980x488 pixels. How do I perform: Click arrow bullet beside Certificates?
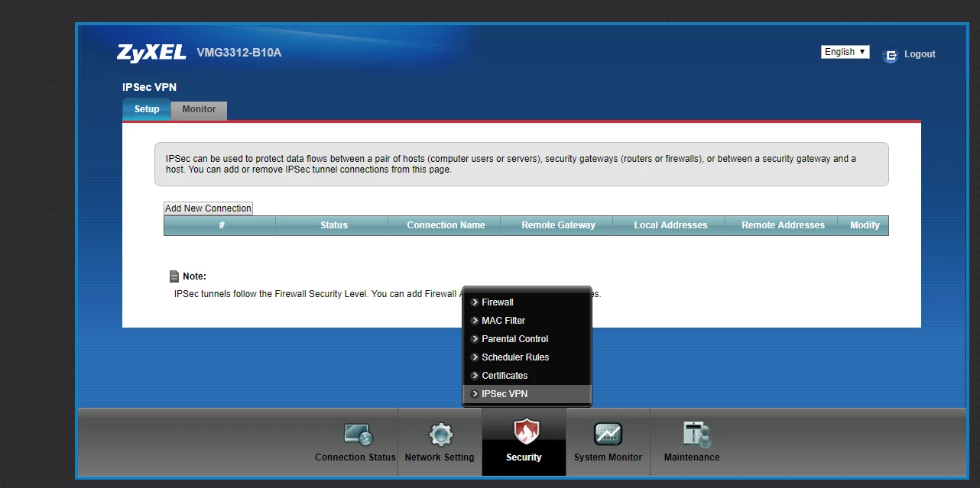(475, 376)
